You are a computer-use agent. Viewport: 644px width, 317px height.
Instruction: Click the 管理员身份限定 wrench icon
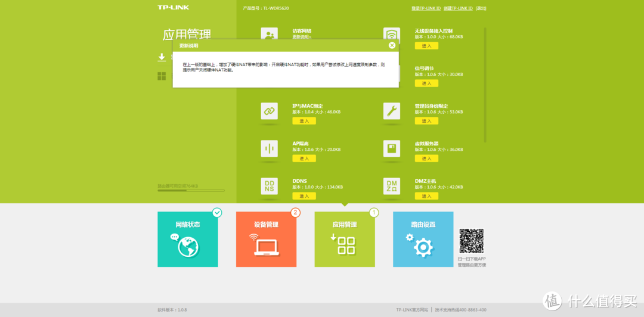point(391,111)
